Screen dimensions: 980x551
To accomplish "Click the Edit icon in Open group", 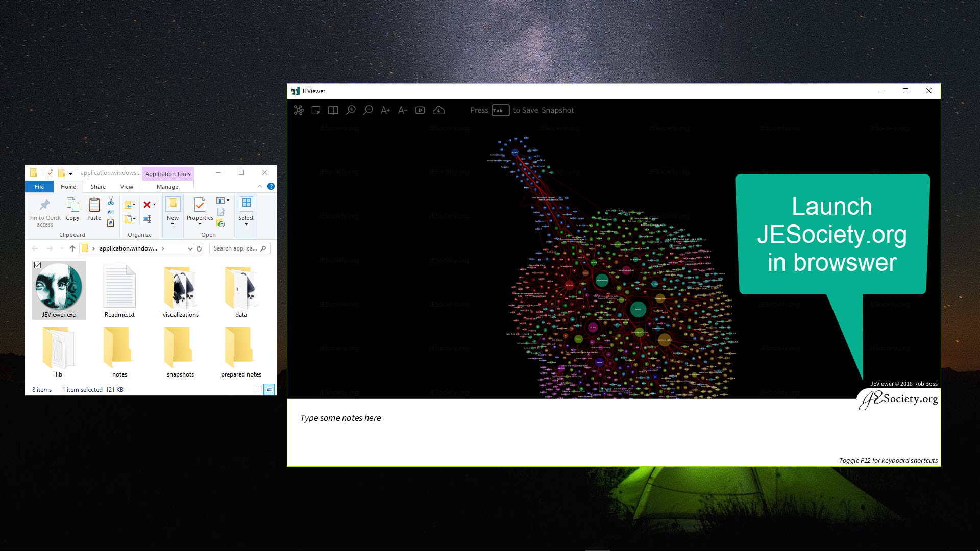I will point(220,212).
